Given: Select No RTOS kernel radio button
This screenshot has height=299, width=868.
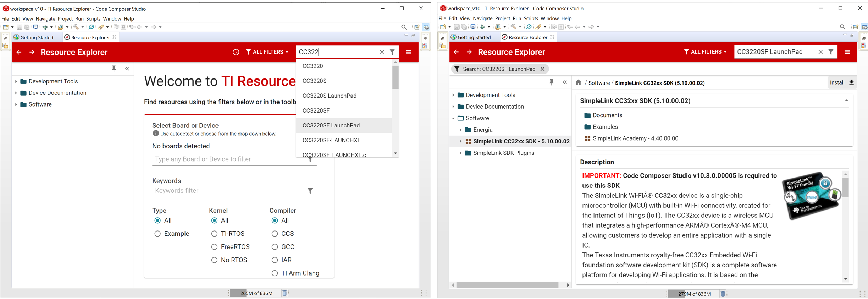Looking at the screenshot, I should [214, 260].
